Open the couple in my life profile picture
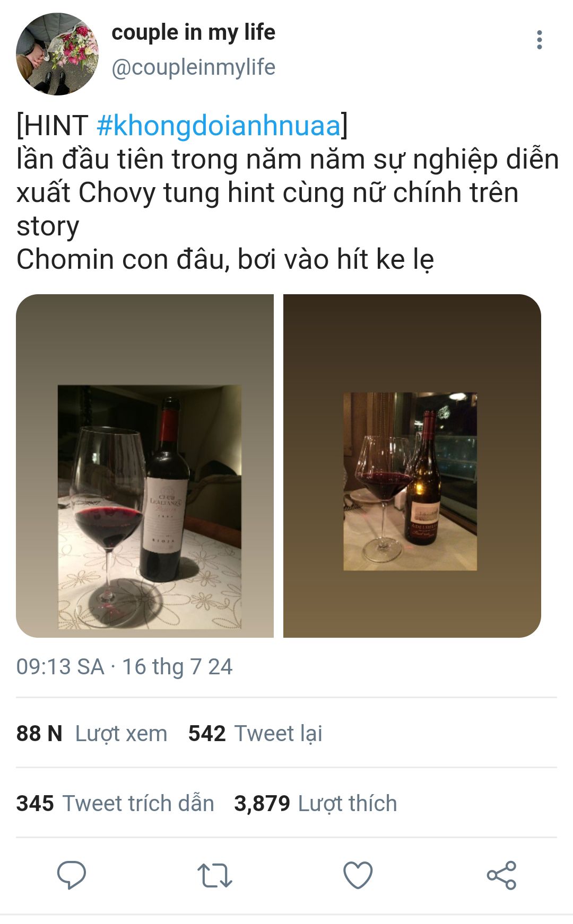 (x=57, y=54)
